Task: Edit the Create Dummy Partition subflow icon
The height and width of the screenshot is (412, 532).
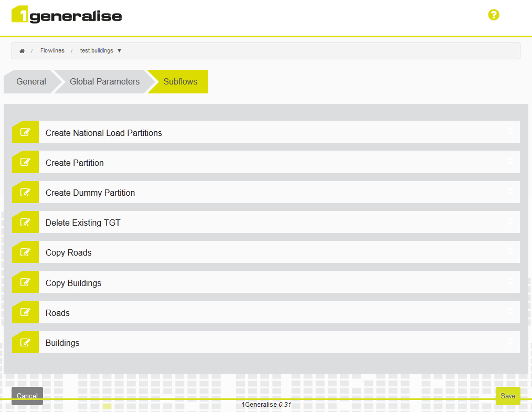Action: point(26,192)
